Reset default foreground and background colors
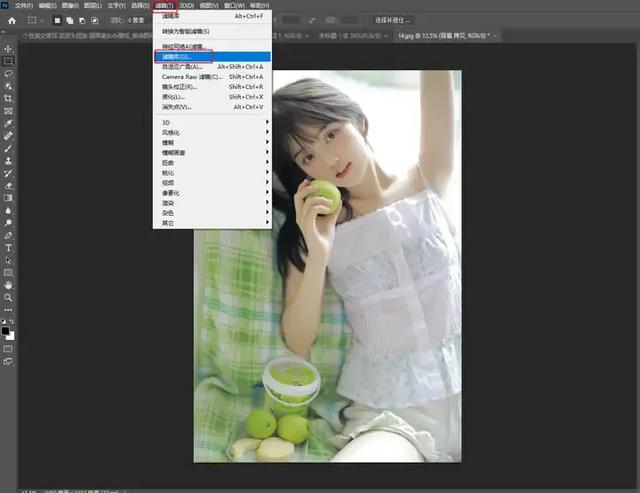The image size is (640, 493). click(4, 322)
